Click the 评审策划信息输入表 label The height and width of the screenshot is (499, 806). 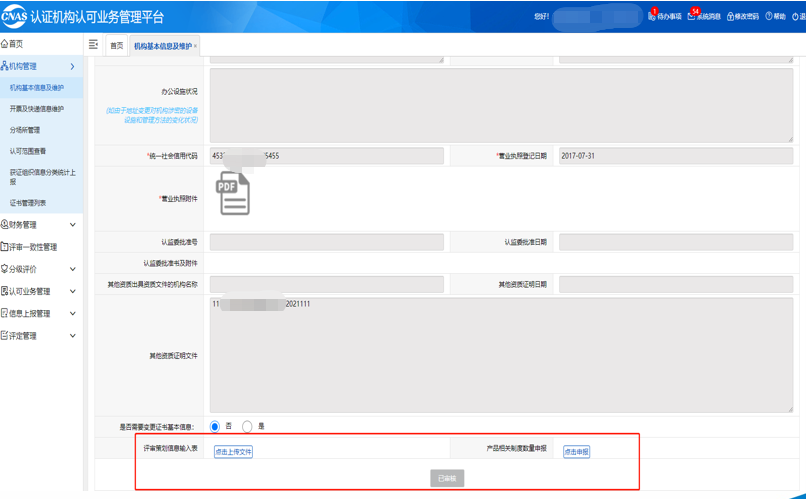(x=170, y=449)
